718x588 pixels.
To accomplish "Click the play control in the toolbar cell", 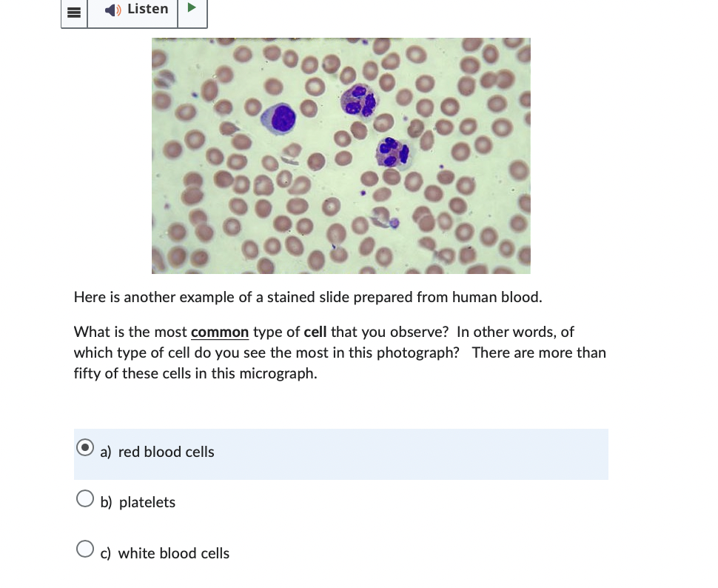I will tap(192, 7).
